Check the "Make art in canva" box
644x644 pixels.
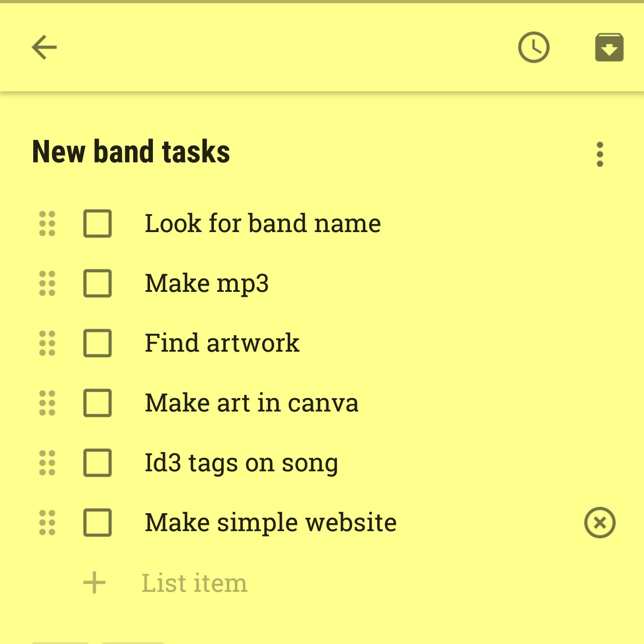(98, 403)
